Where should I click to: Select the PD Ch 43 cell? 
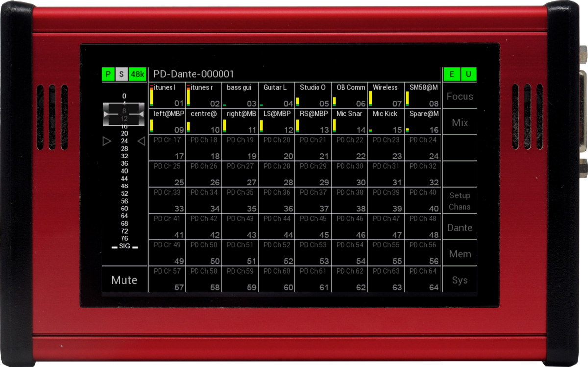click(x=240, y=227)
